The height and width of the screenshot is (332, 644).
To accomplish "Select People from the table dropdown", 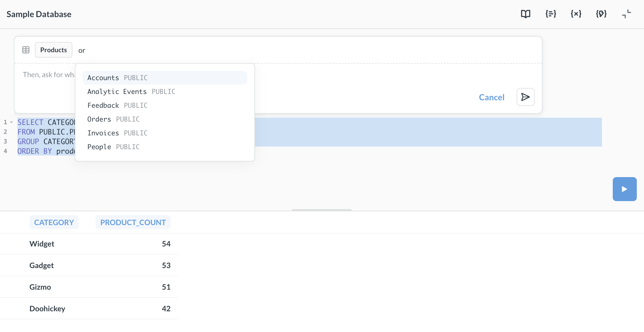I will click(114, 146).
